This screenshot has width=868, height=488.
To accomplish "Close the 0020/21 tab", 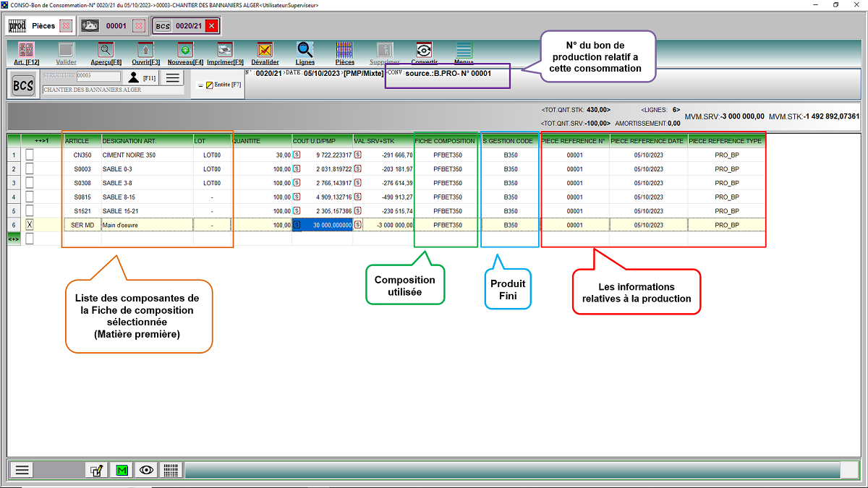I will click(211, 26).
